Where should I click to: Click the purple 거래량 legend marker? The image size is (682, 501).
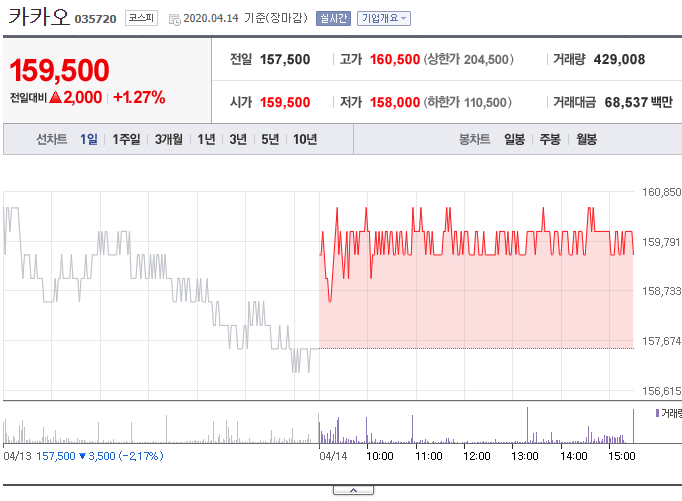tap(657, 413)
